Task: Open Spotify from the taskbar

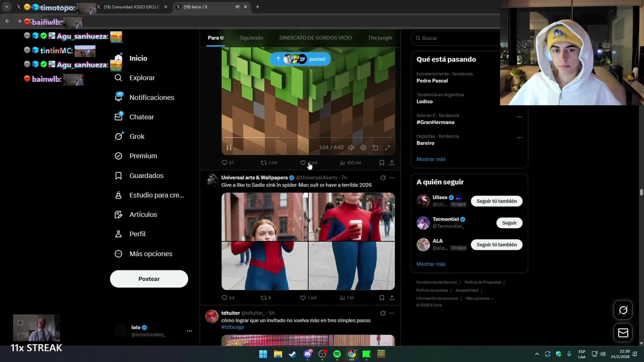Action: 337,354
